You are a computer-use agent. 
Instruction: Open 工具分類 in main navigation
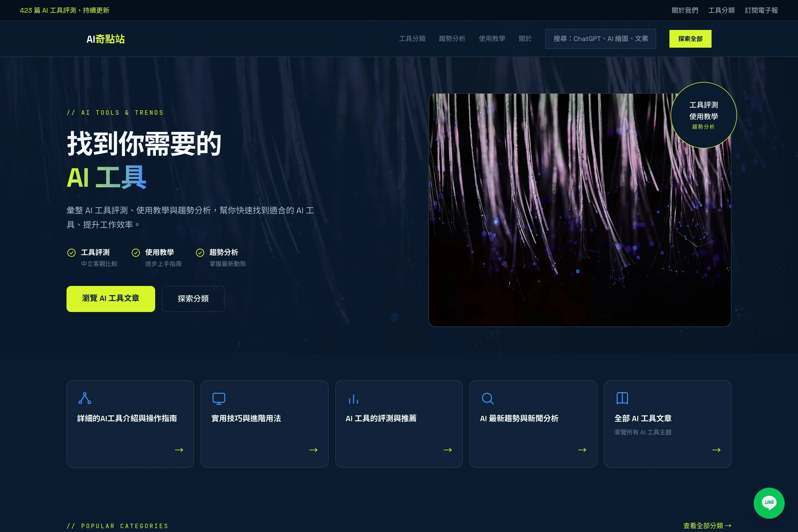pos(412,39)
